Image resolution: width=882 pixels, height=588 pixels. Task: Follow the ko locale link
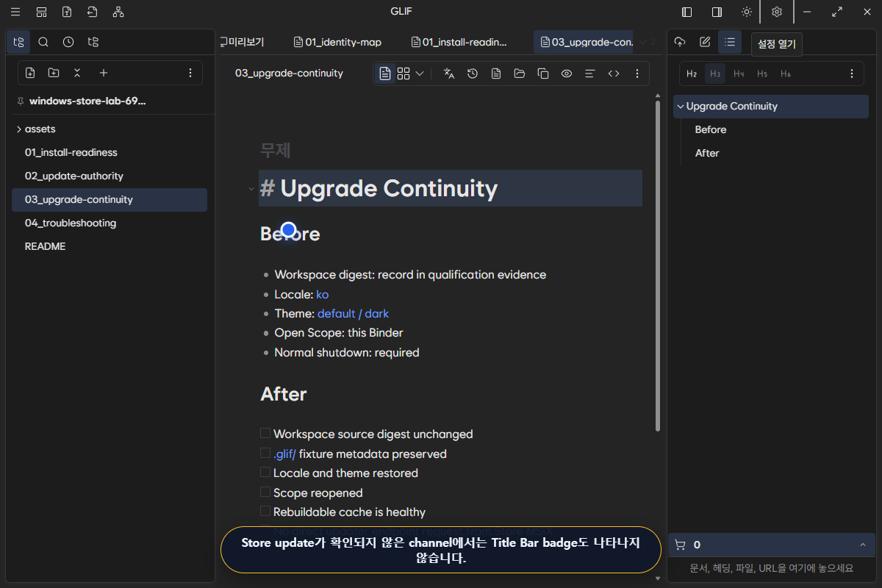tap(323, 294)
